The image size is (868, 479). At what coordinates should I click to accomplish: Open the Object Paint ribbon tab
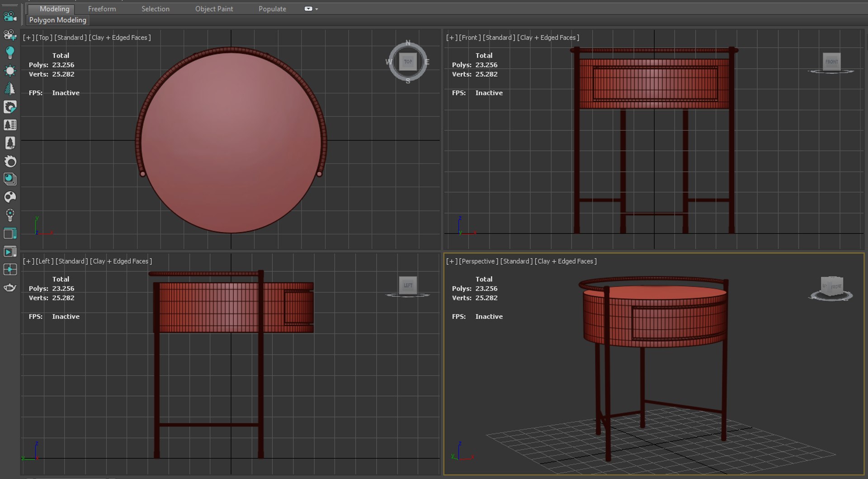coord(214,9)
